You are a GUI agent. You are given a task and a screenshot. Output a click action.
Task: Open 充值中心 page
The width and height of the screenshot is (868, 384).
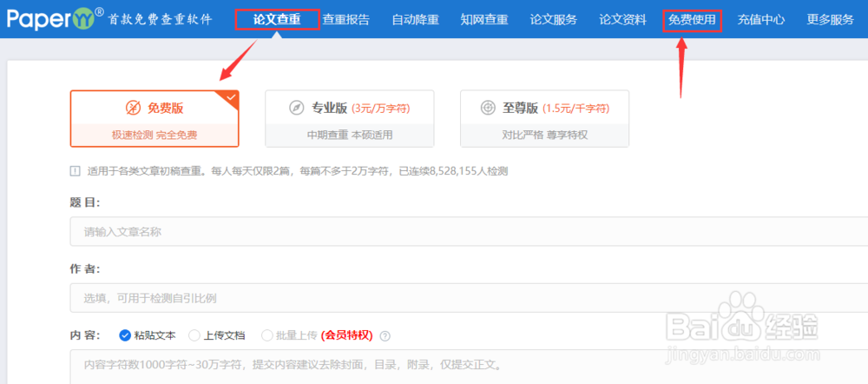pyautogui.click(x=761, y=20)
